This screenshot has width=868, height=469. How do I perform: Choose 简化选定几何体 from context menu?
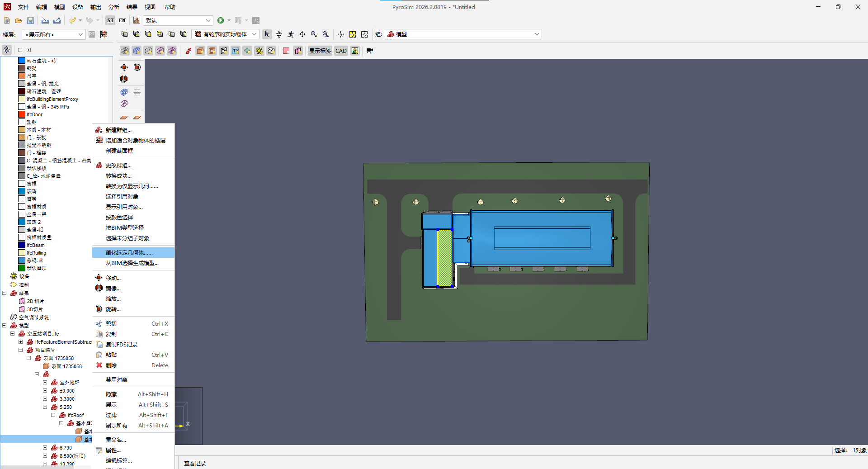pos(133,253)
